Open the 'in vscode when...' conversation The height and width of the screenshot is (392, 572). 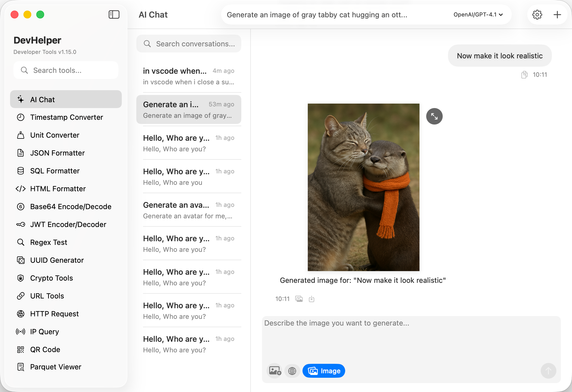[x=189, y=76]
